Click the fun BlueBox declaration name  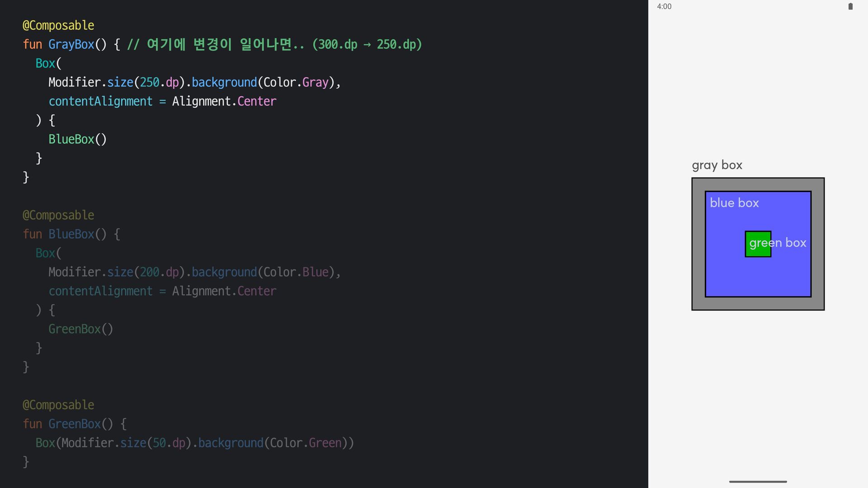pos(71,234)
